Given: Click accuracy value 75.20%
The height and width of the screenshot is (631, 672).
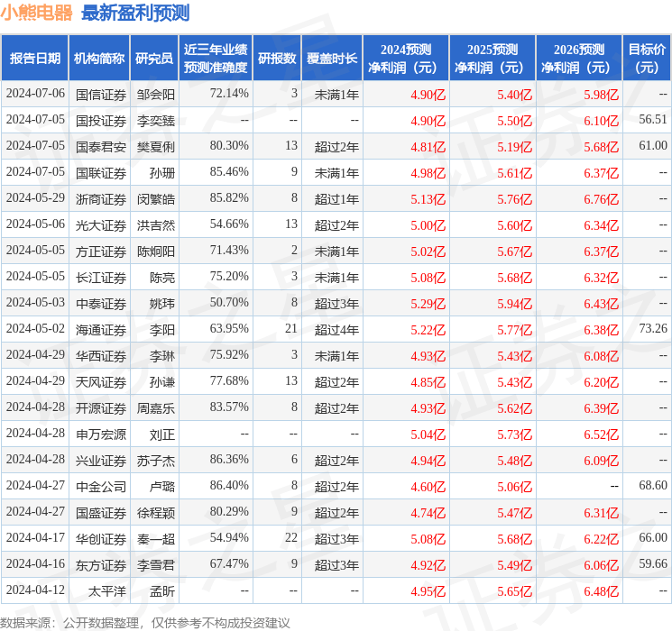Looking at the screenshot, I should [229, 277].
